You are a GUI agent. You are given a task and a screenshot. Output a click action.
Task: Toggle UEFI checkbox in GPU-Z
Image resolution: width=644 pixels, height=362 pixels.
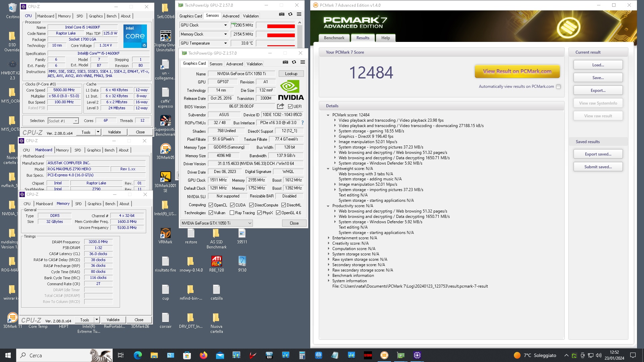(x=290, y=107)
